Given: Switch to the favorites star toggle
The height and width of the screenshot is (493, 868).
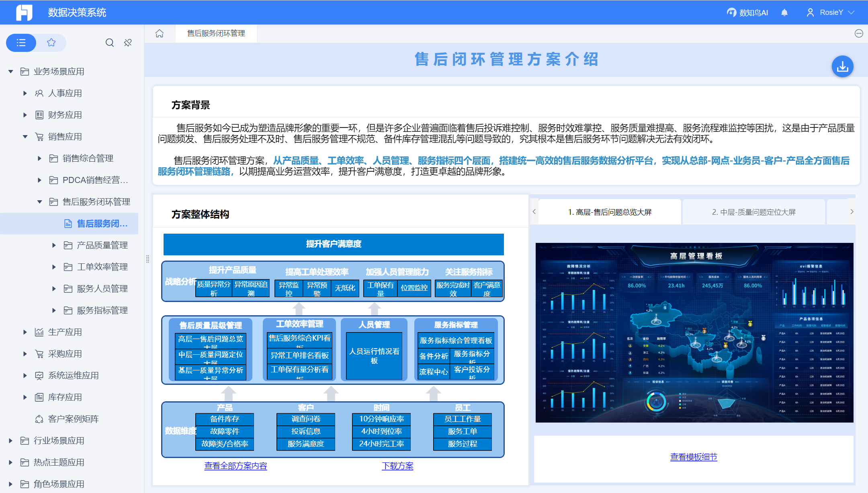Looking at the screenshot, I should pyautogui.click(x=51, y=43).
